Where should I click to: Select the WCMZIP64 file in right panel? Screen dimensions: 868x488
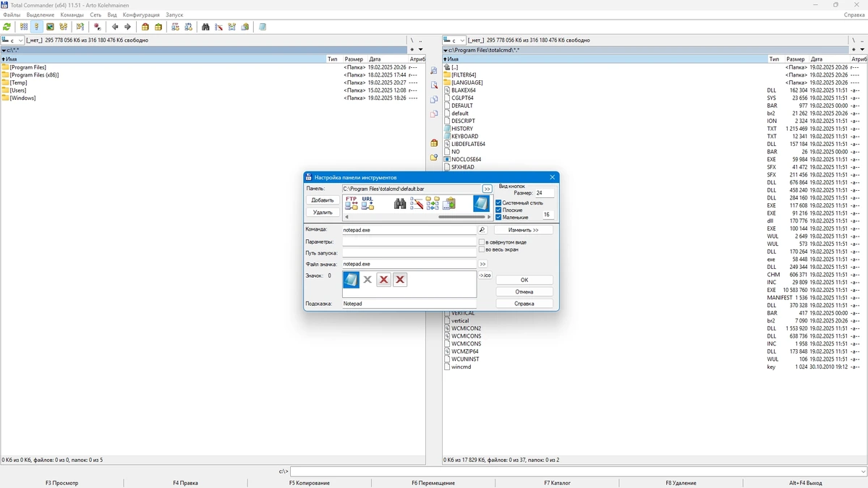tap(466, 351)
